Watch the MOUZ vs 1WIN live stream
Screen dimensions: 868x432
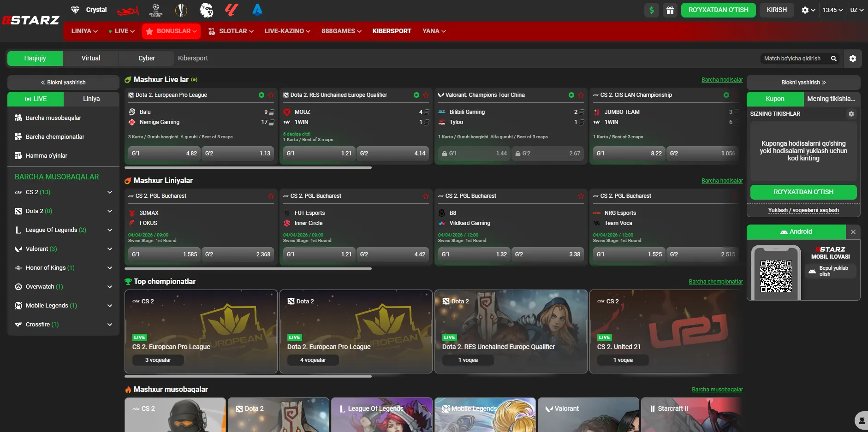point(416,95)
